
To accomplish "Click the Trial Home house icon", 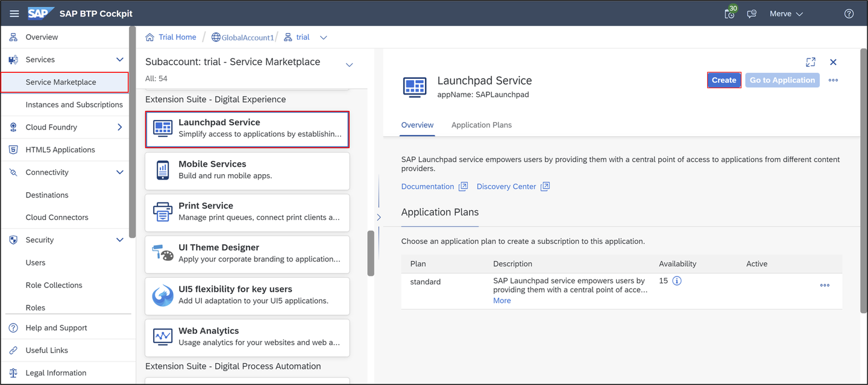I will click(150, 37).
